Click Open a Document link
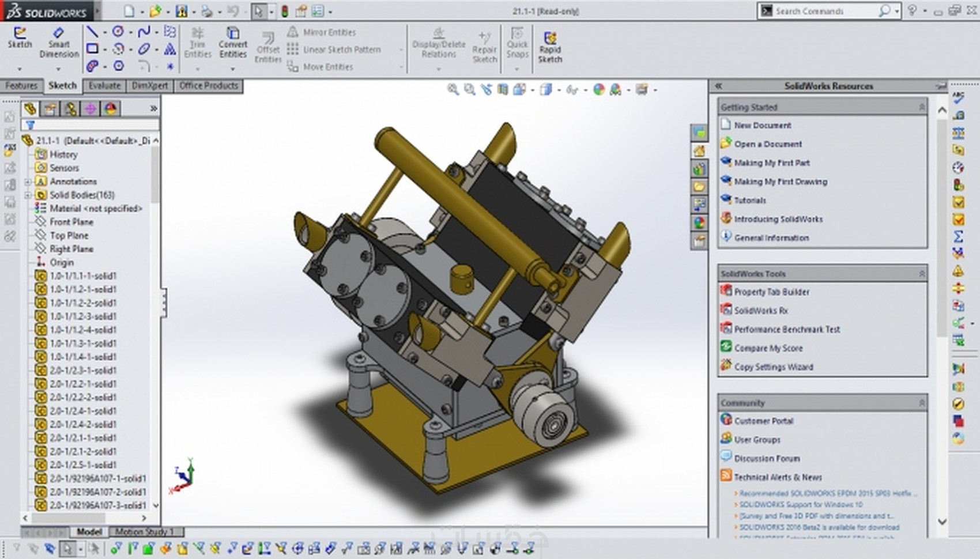This screenshot has height=559, width=980. click(x=768, y=144)
